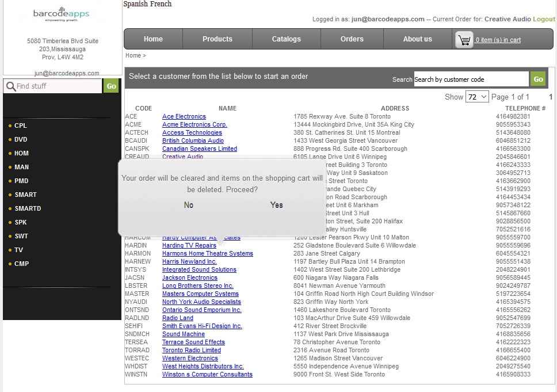
Task: Click the barcodeapps logo
Action: coord(61,14)
